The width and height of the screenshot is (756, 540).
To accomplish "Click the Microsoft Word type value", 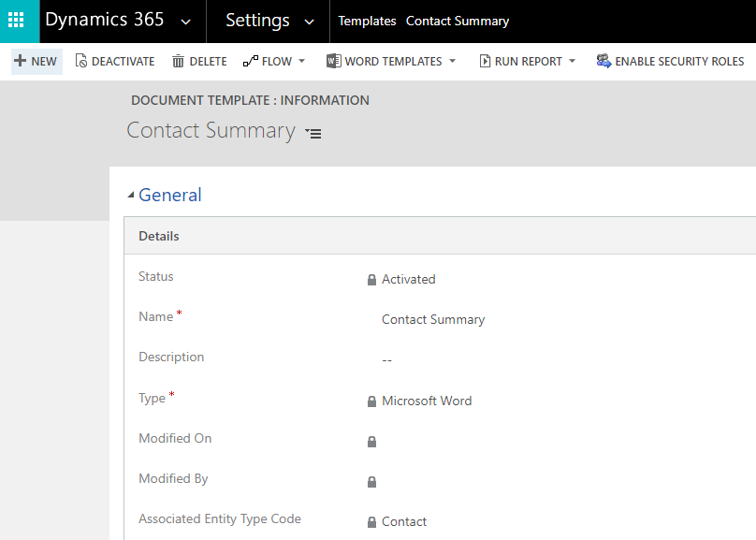I will (427, 401).
